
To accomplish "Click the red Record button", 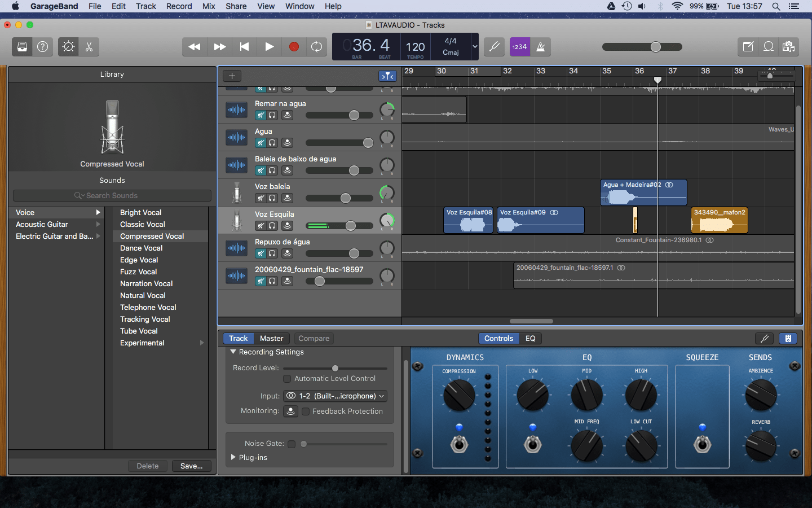I will click(x=294, y=47).
